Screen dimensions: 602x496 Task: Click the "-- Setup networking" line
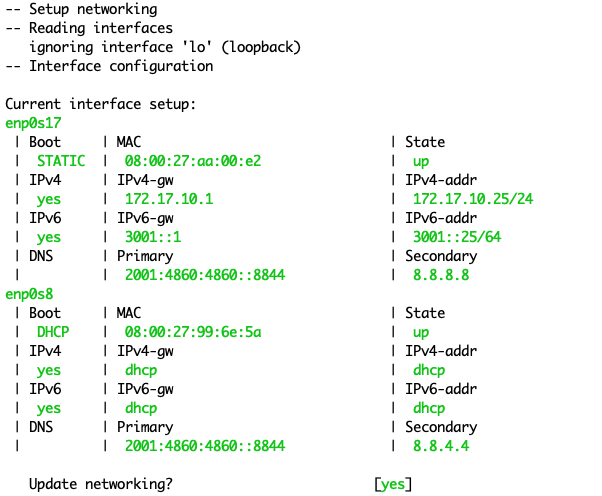tap(81, 9)
